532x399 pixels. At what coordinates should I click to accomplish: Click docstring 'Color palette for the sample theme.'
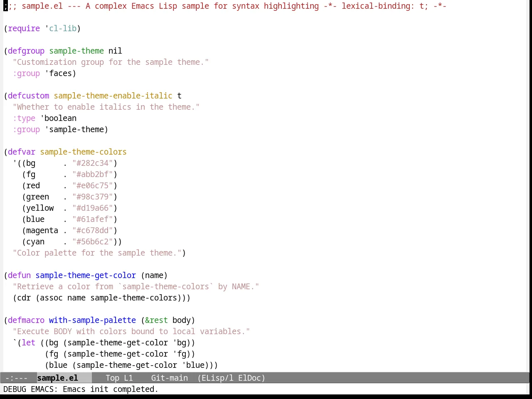[x=97, y=253]
